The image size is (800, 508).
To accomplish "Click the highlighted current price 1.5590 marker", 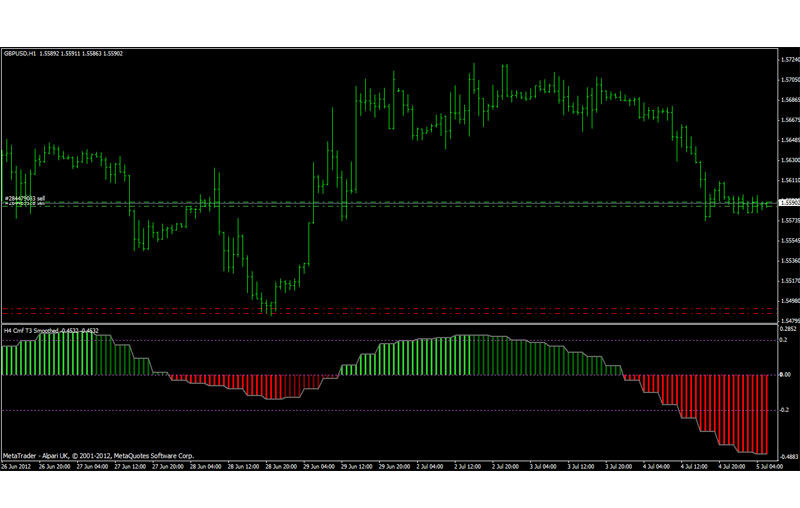I will [789, 202].
